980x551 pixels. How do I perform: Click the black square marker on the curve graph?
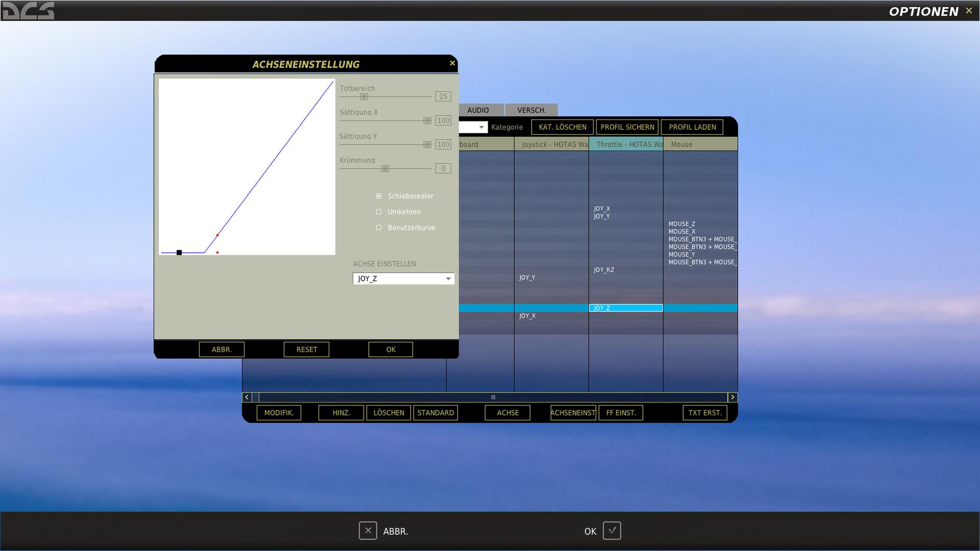[x=179, y=253]
